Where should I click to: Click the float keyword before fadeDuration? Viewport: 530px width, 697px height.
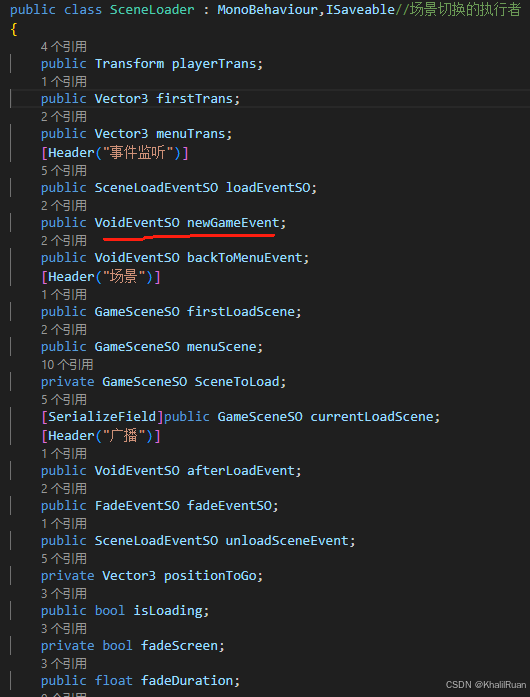[x=114, y=681]
